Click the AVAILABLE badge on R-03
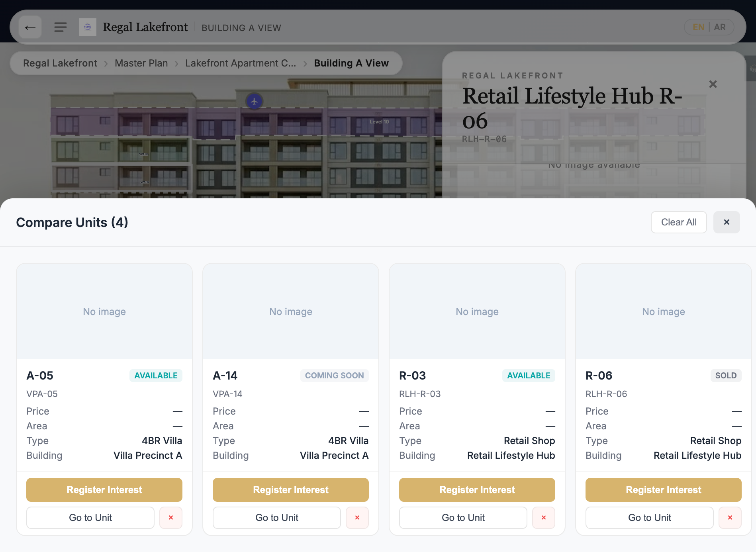This screenshot has width=756, height=552. click(x=529, y=376)
